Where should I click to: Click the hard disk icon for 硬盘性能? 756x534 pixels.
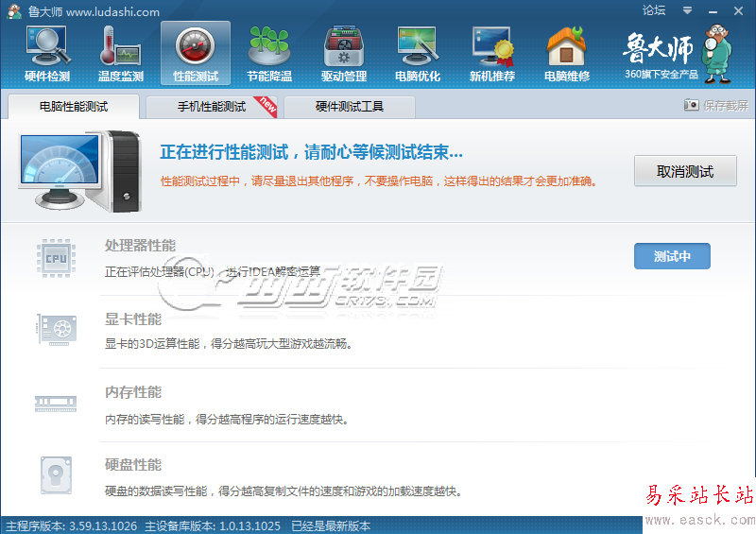[x=56, y=475]
